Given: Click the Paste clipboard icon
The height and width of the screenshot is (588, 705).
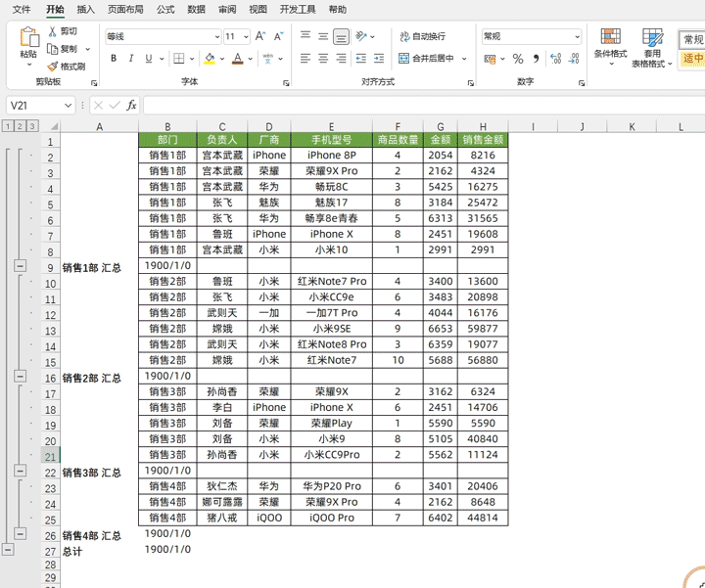Looking at the screenshot, I should (28, 38).
